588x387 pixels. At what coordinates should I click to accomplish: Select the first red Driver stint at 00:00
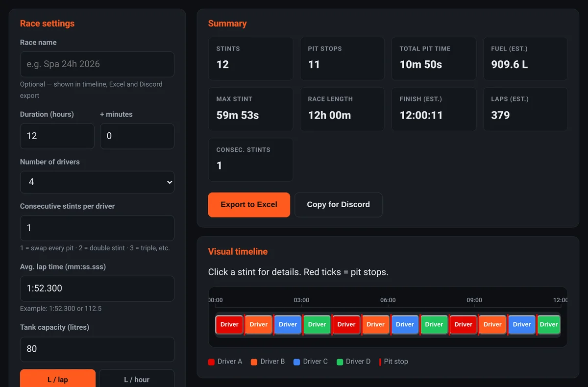pos(229,324)
